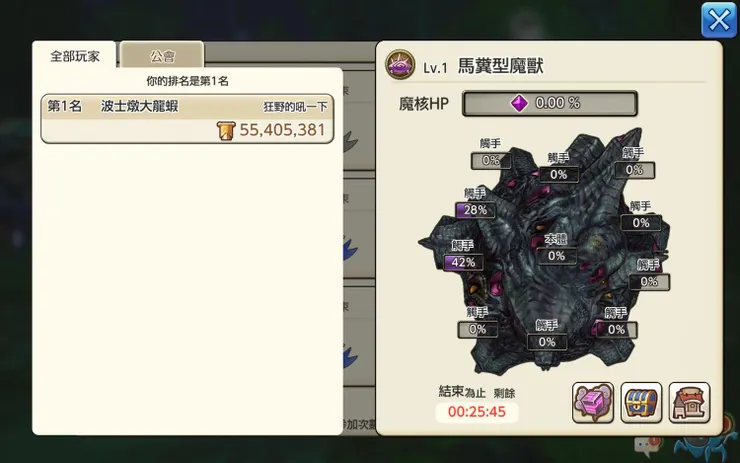740x463 pixels.
Task: Tap the guild name 狂野的吼一下
Action: 295,107
